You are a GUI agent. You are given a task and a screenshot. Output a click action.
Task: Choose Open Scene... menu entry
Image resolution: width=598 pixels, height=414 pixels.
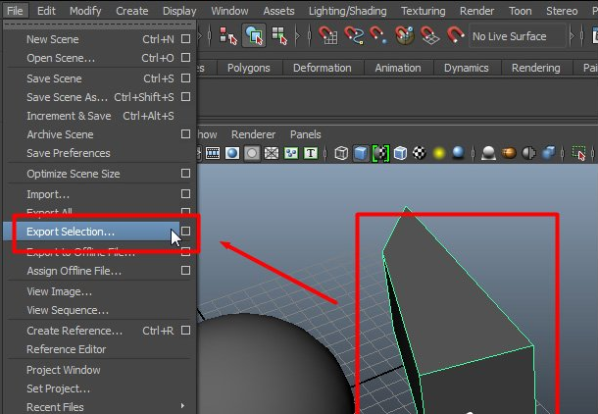click(100, 58)
